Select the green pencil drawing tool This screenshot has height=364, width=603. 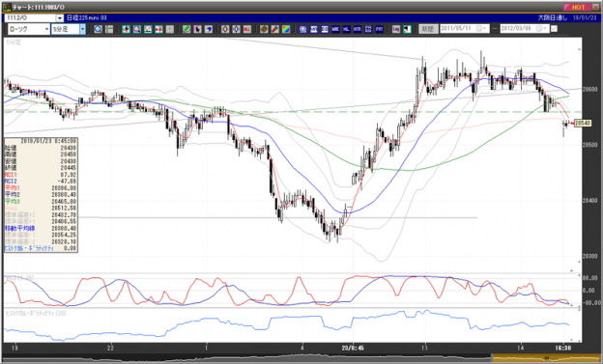187,29
